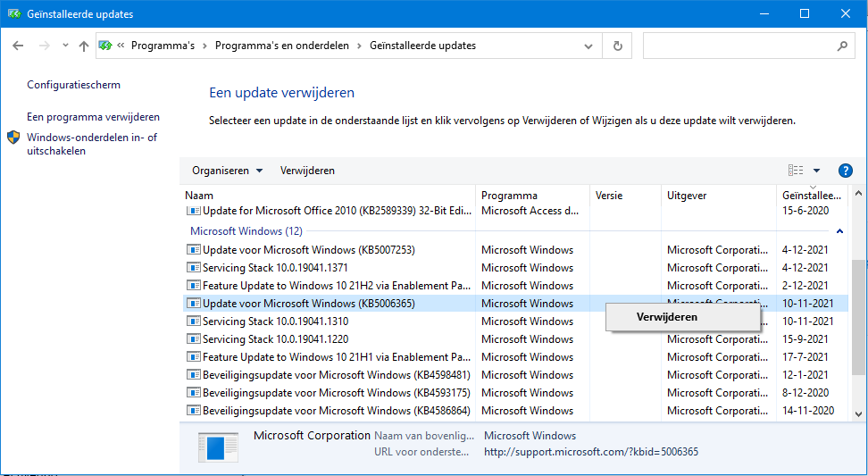Select Update voor Microsoft Windows (KB5007253)
This screenshot has height=476, width=868.
515,250
